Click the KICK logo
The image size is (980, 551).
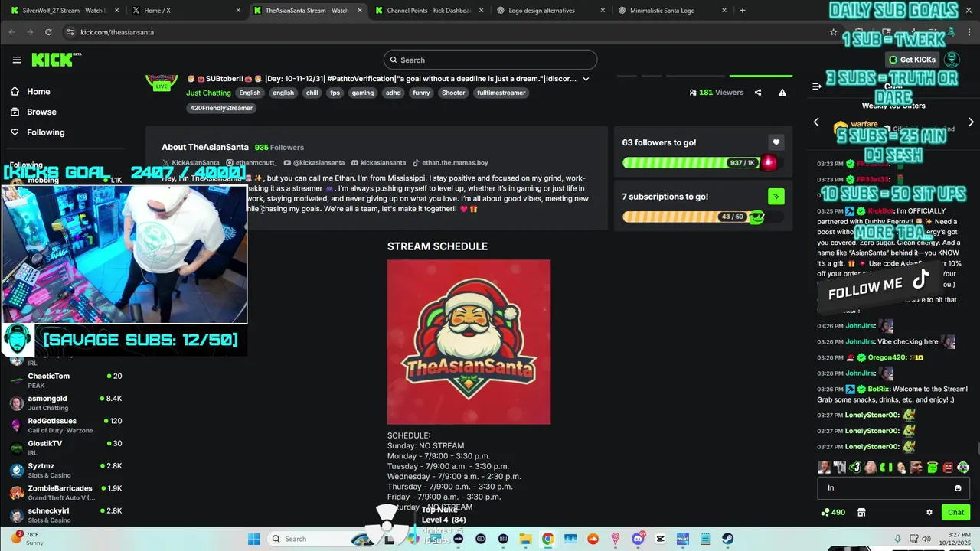[x=54, y=60]
